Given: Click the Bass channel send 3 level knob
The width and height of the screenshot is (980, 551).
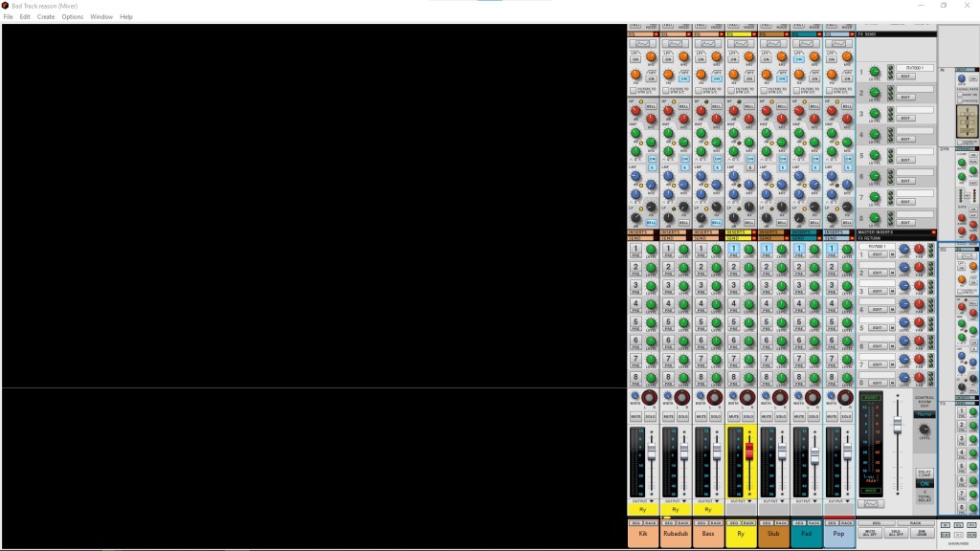Looking at the screenshot, I should pos(716,286).
